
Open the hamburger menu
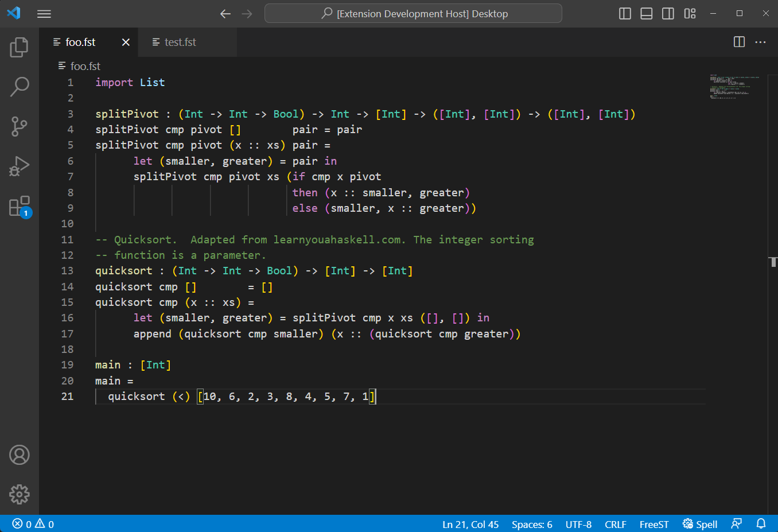pyautogui.click(x=44, y=13)
